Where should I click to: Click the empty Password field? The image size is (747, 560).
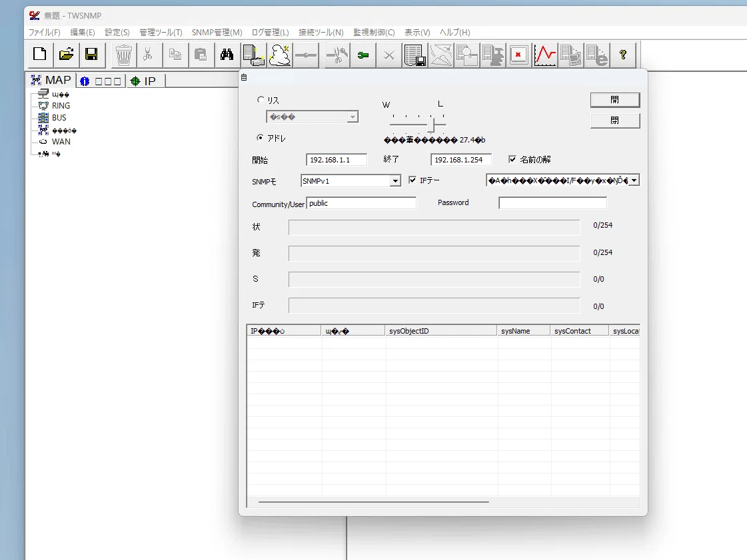552,203
